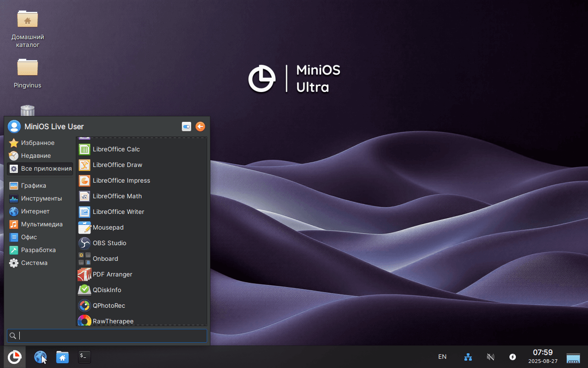Open QDiskInfo application
The image size is (588, 368).
[107, 290]
